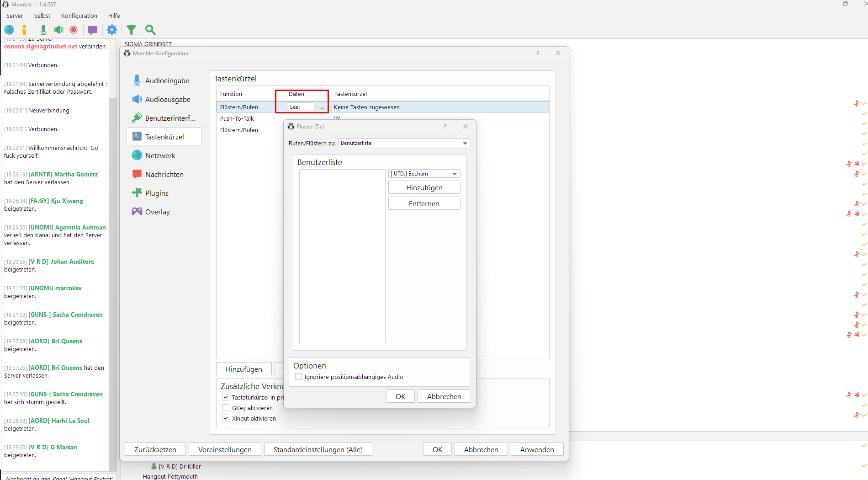Image resolution: width=868 pixels, height=480 pixels.
Task: Click Hinzufügen below the shortcuts table
Action: 244,369
